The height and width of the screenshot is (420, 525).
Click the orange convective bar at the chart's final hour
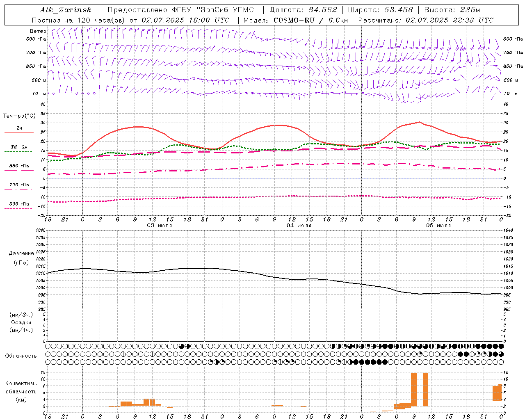500,392
